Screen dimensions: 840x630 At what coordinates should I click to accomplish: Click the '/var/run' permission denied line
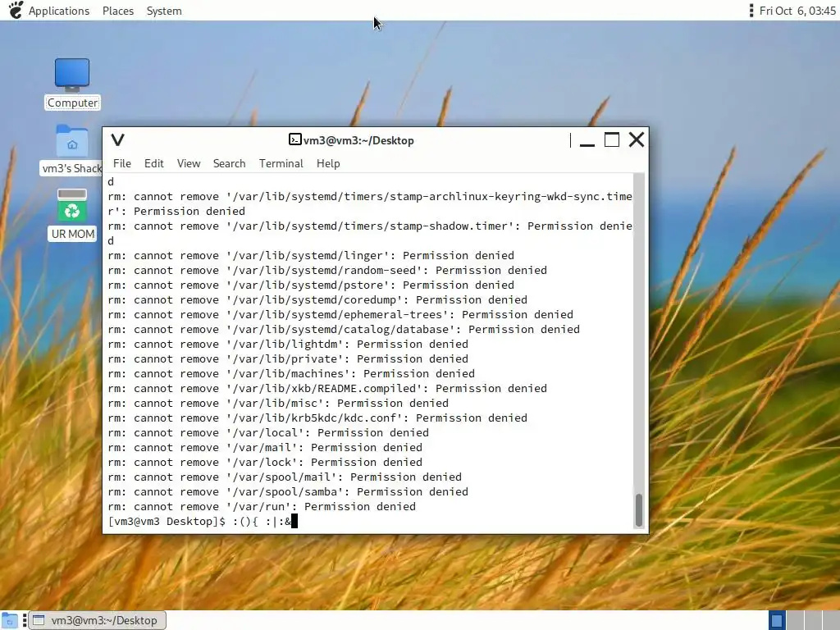(x=262, y=506)
